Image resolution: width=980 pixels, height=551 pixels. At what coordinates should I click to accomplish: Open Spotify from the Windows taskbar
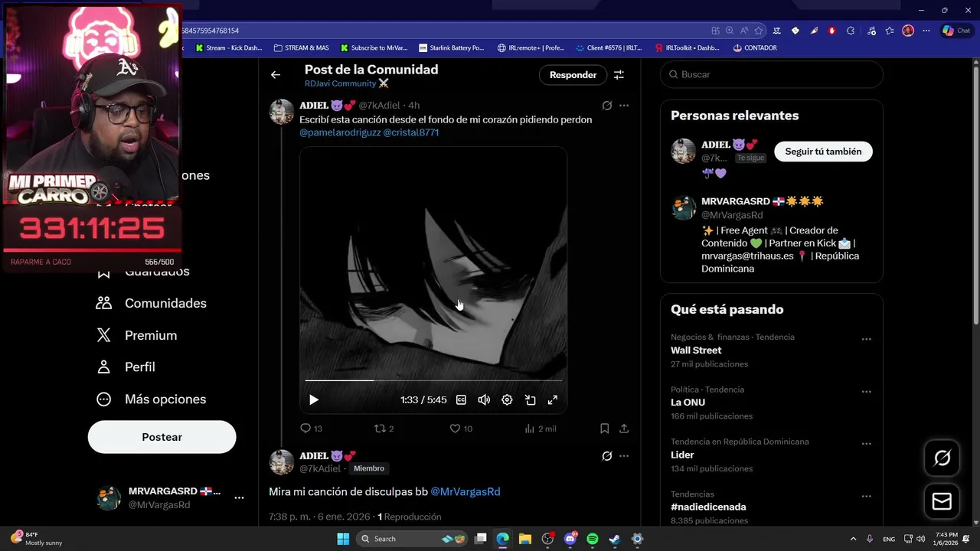tap(593, 539)
